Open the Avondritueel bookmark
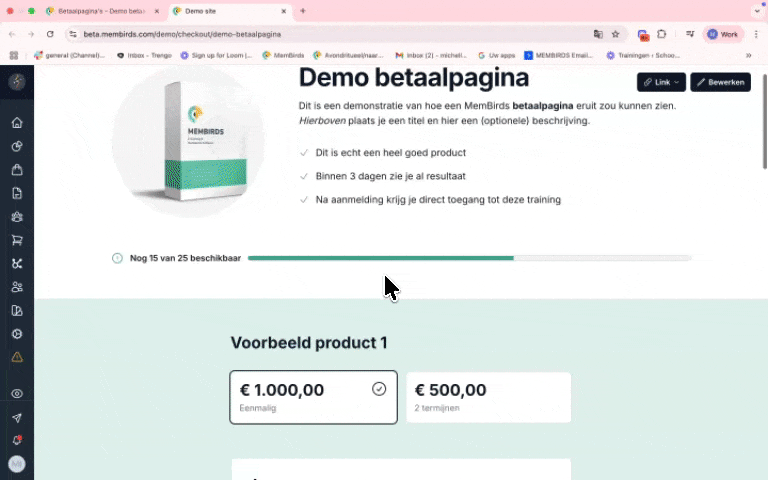 pyautogui.click(x=348, y=55)
